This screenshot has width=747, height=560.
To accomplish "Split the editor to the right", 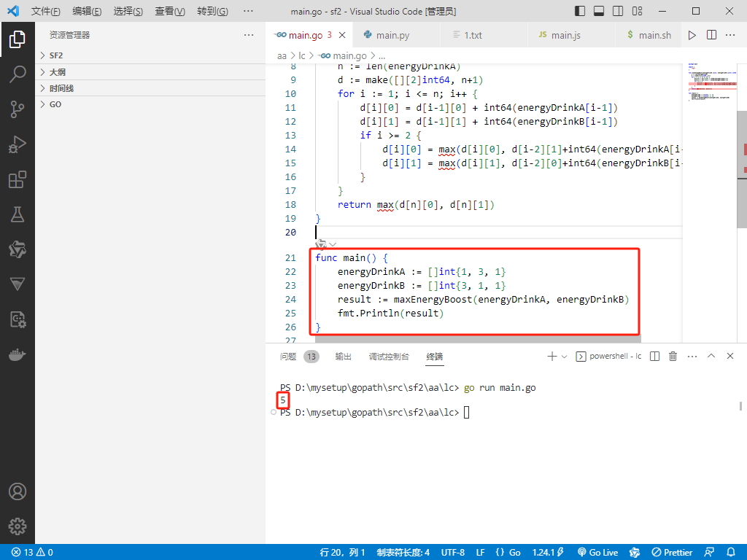I will click(x=712, y=35).
